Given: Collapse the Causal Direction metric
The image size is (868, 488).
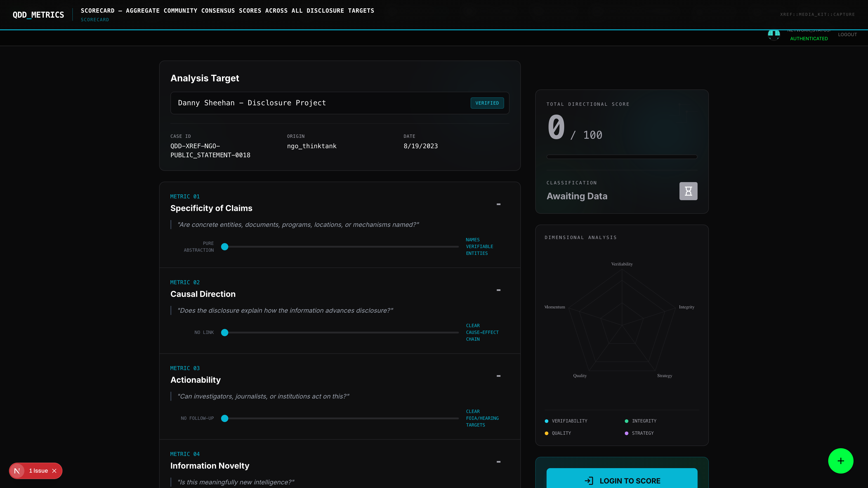Looking at the screenshot, I should tap(498, 290).
